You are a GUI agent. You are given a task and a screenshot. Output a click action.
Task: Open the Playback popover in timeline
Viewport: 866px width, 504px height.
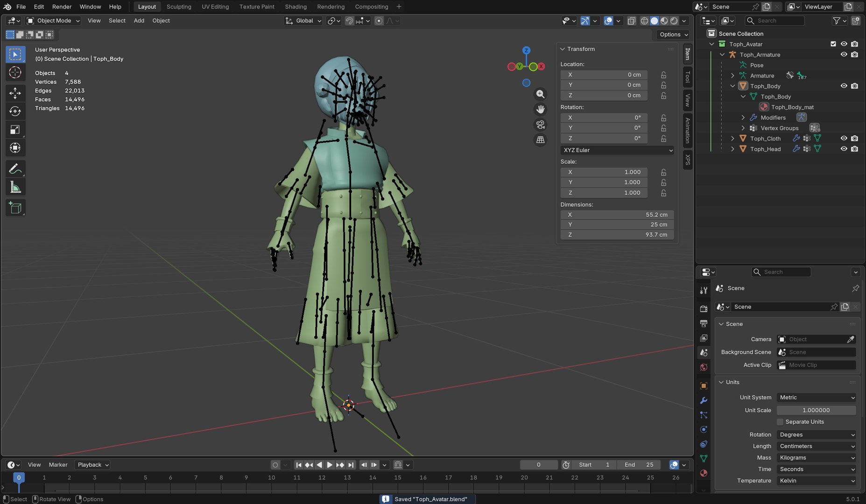pyautogui.click(x=93, y=465)
